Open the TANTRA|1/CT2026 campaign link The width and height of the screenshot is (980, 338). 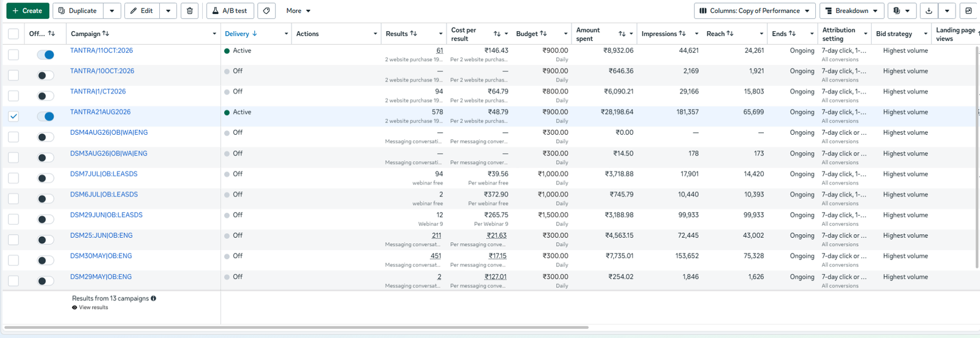pos(98,92)
